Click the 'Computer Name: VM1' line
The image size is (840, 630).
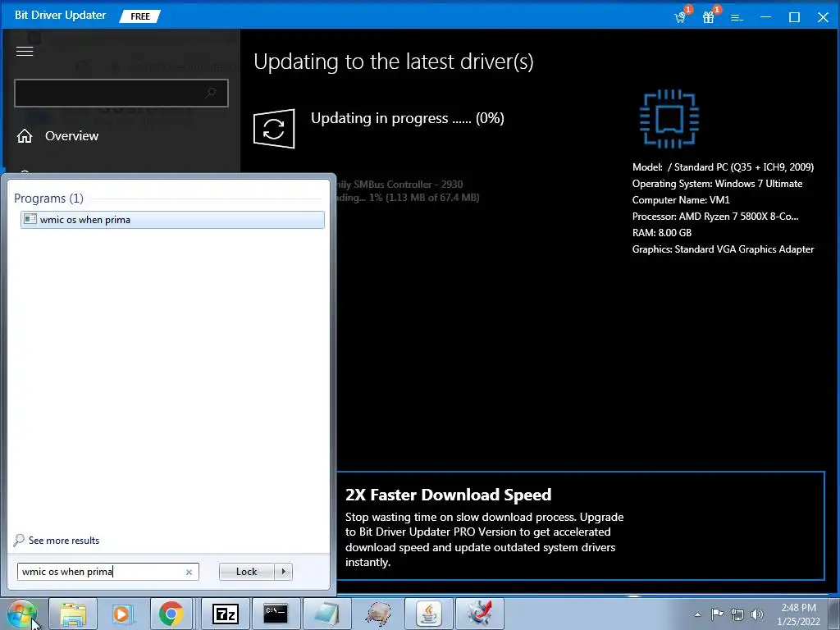[x=680, y=200]
